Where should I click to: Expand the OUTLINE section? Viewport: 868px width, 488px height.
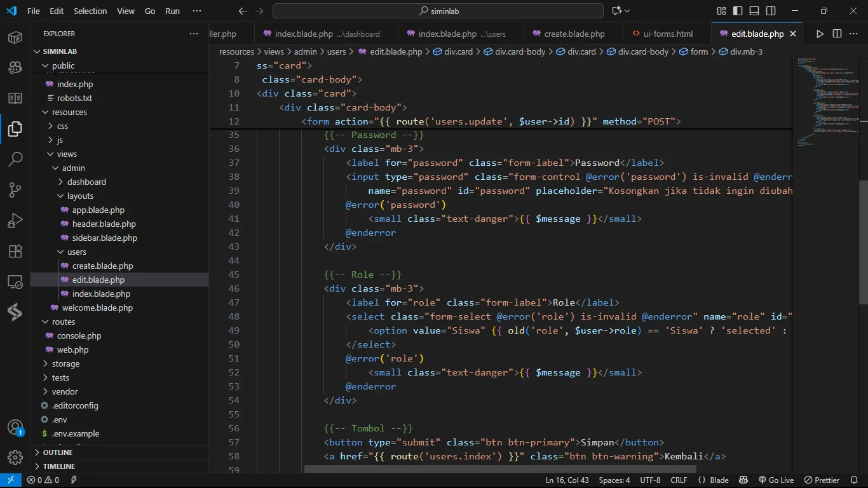[58, 452]
